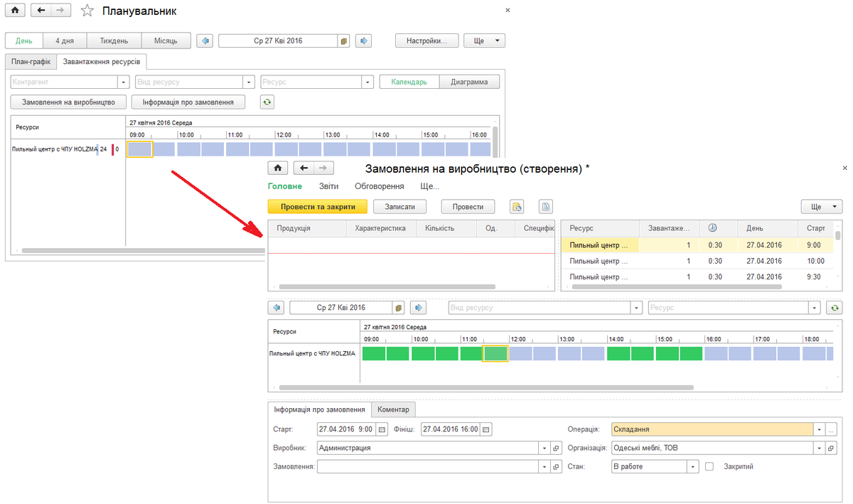Go to previous day in Планувальник toolbar
853x504 pixels.
(205, 41)
